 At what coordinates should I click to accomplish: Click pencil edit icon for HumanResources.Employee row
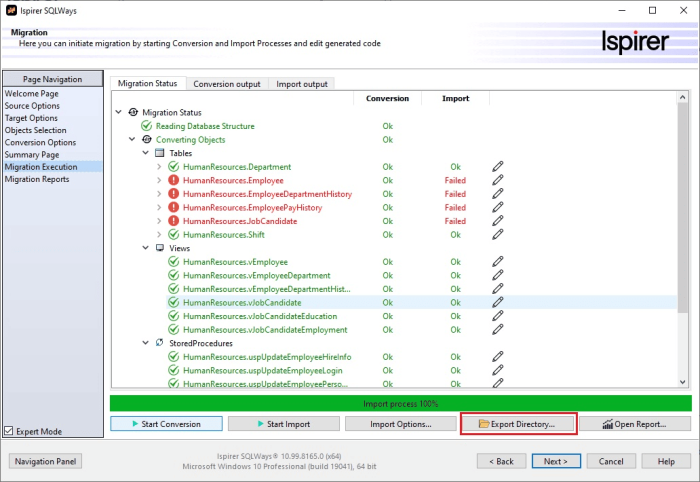click(x=497, y=180)
